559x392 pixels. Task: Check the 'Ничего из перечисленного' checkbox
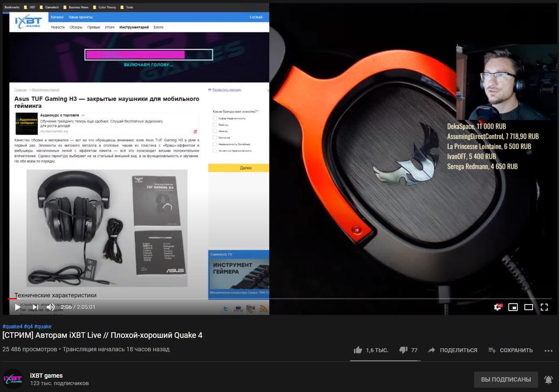[215, 151]
